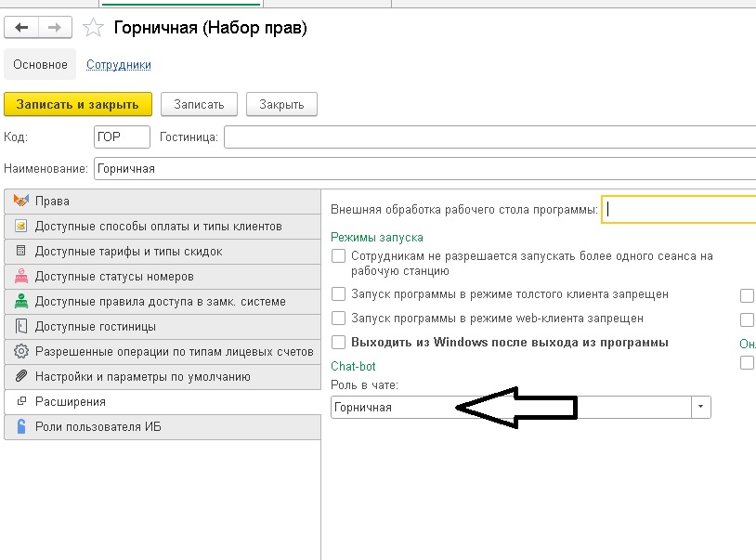Viewport: 756px width, 560px height.
Task: Open the chat role dropdown arrow
Action: coord(701,407)
